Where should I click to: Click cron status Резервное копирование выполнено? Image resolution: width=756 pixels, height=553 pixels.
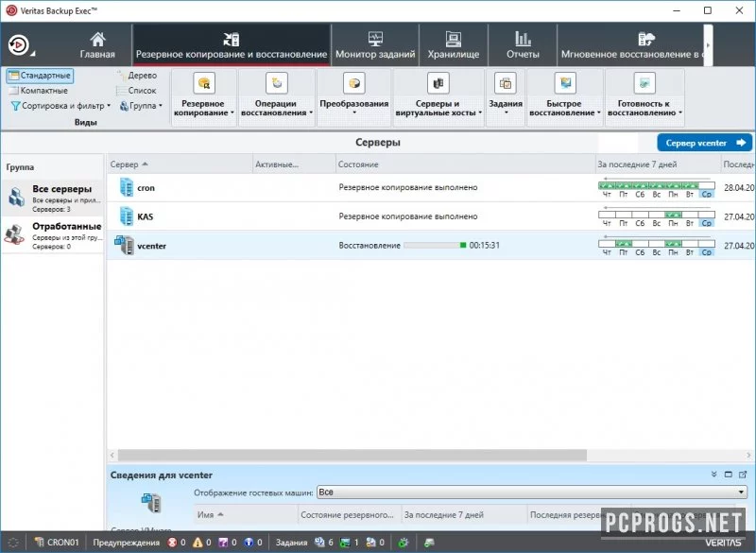[x=408, y=187]
